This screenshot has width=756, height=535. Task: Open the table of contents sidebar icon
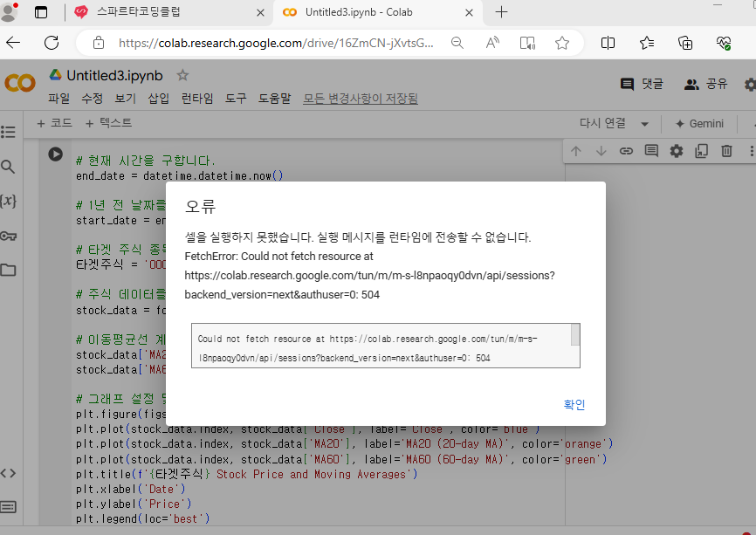pyautogui.click(x=8, y=132)
